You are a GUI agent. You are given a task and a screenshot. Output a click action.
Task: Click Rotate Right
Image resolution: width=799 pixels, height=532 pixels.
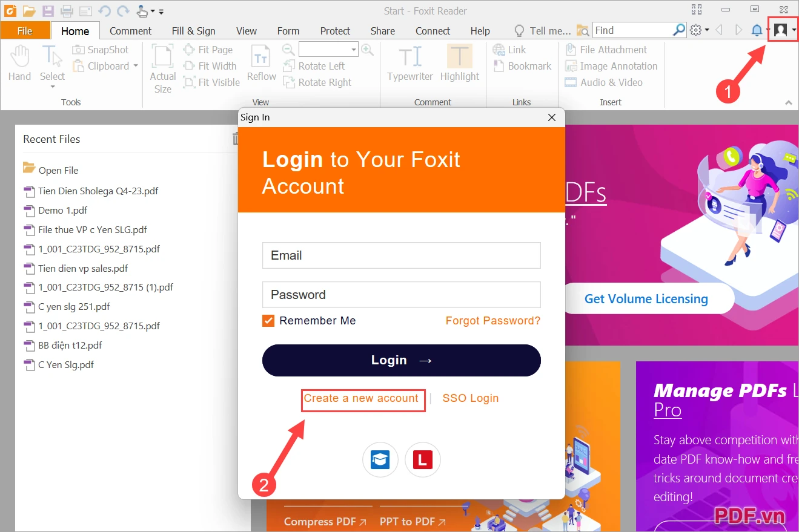(317, 82)
